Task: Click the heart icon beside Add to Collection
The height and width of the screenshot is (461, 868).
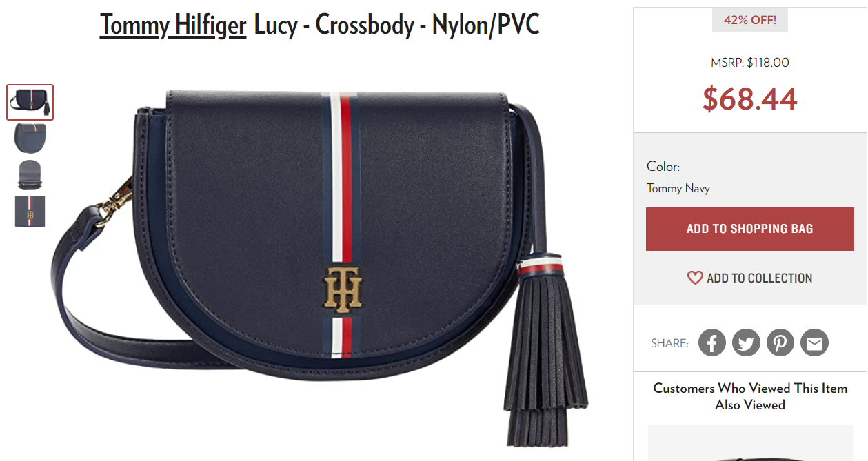Action: point(695,278)
